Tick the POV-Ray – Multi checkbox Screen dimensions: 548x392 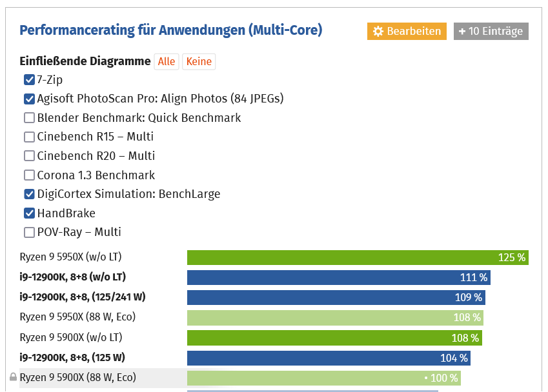29,232
